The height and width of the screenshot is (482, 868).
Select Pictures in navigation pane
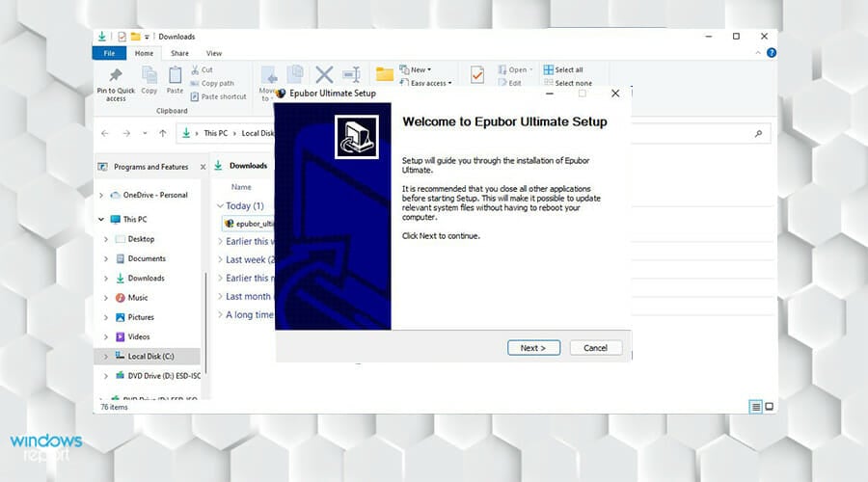(x=141, y=317)
